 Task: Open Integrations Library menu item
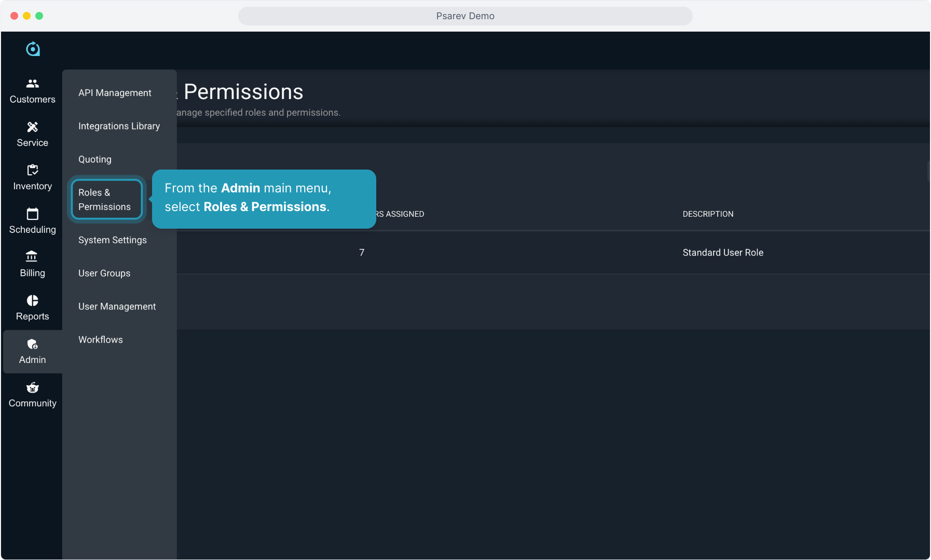tap(119, 126)
